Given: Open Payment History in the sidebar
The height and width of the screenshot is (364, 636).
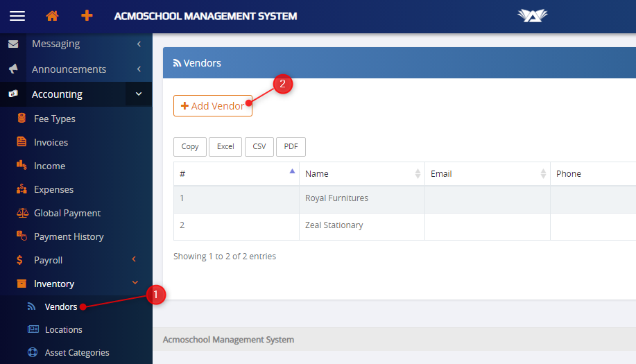Looking at the screenshot, I should pyautogui.click(x=69, y=236).
